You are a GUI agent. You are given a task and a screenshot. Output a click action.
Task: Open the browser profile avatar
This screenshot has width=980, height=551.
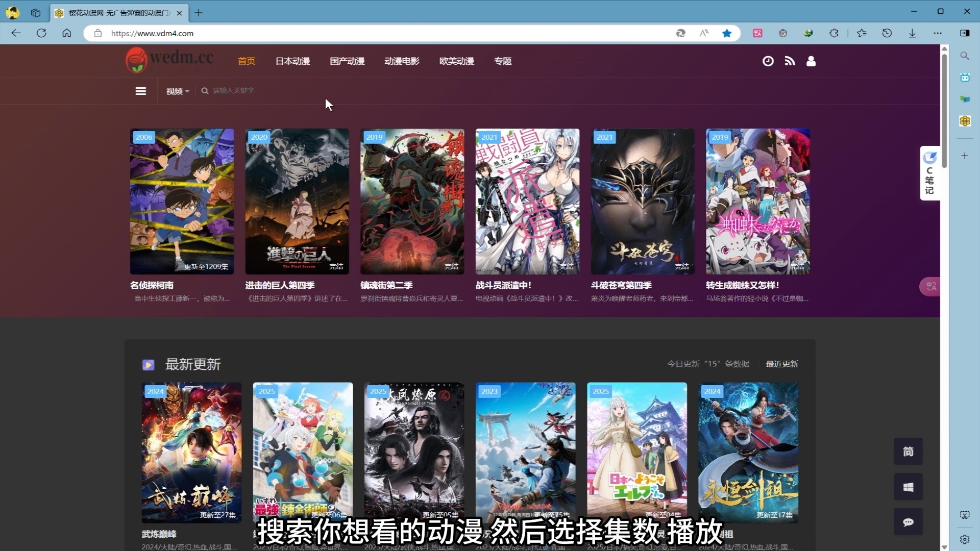click(13, 13)
